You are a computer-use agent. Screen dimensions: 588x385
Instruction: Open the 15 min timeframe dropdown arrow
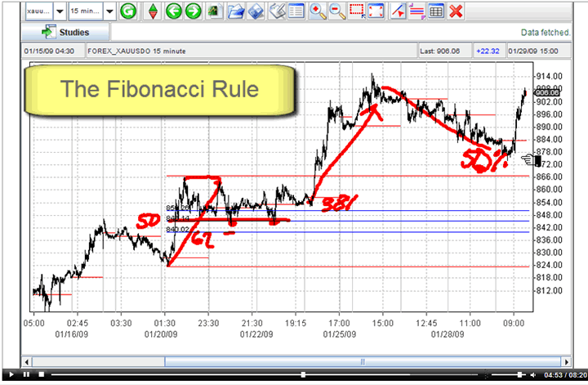pyautogui.click(x=109, y=11)
